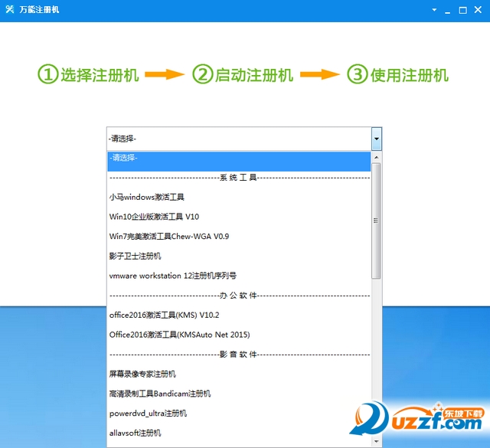Click the 影音软件 category separator row
The height and width of the screenshot is (448, 490).
239,355
